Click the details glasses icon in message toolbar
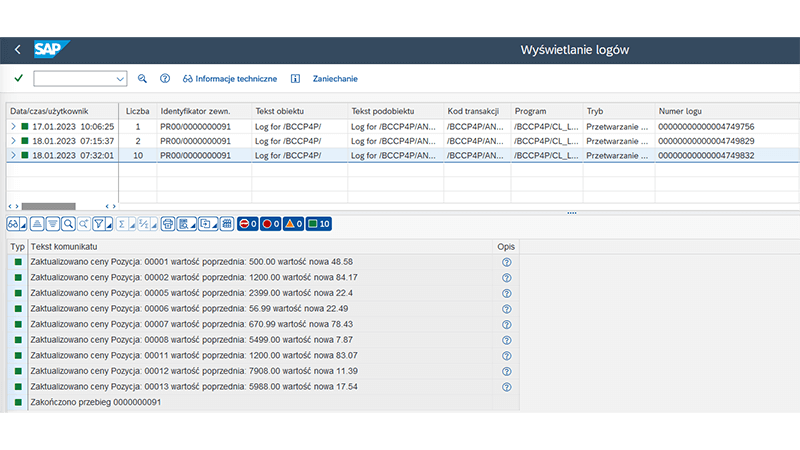Viewport: 800px width, 450px height. pos(14,223)
